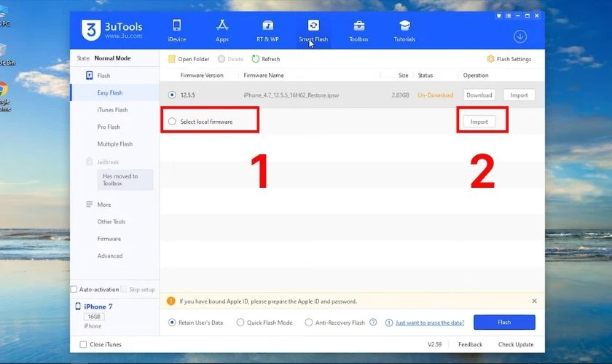Image resolution: width=612 pixels, height=364 pixels.
Task: Click the 'Has moved to Toolbox' note
Action: point(125,180)
